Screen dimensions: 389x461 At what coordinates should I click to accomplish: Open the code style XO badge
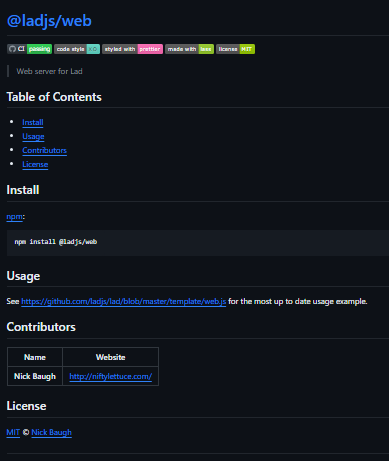[77, 49]
